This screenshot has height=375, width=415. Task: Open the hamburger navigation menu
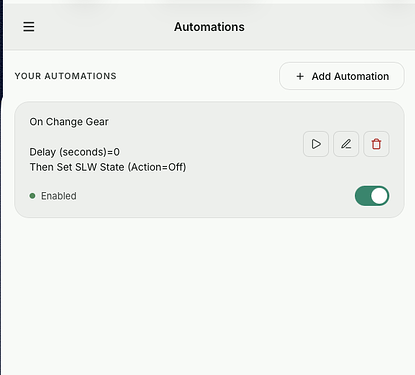29,27
